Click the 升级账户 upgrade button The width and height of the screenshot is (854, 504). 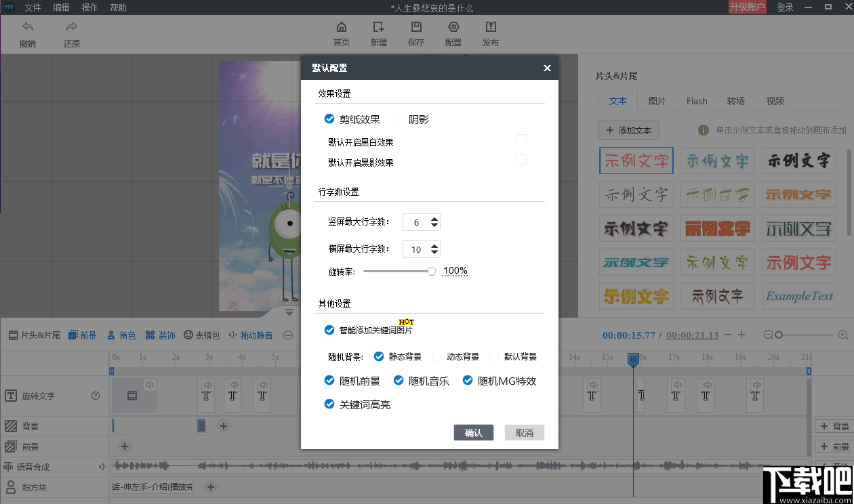[748, 7]
